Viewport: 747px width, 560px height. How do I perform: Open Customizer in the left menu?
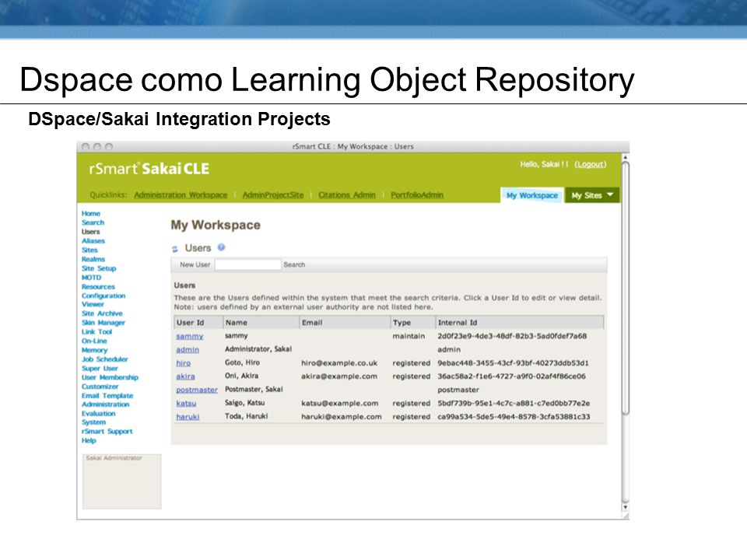(100, 387)
